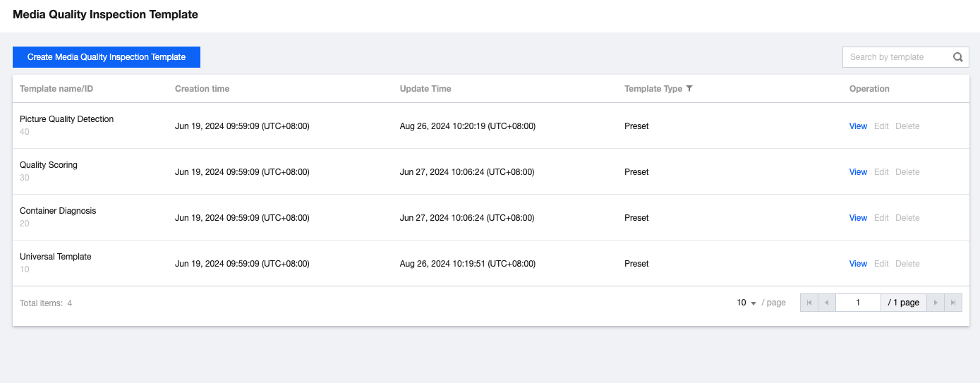Click the page number input box
This screenshot has height=383, width=980.
pyautogui.click(x=858, y=303)
